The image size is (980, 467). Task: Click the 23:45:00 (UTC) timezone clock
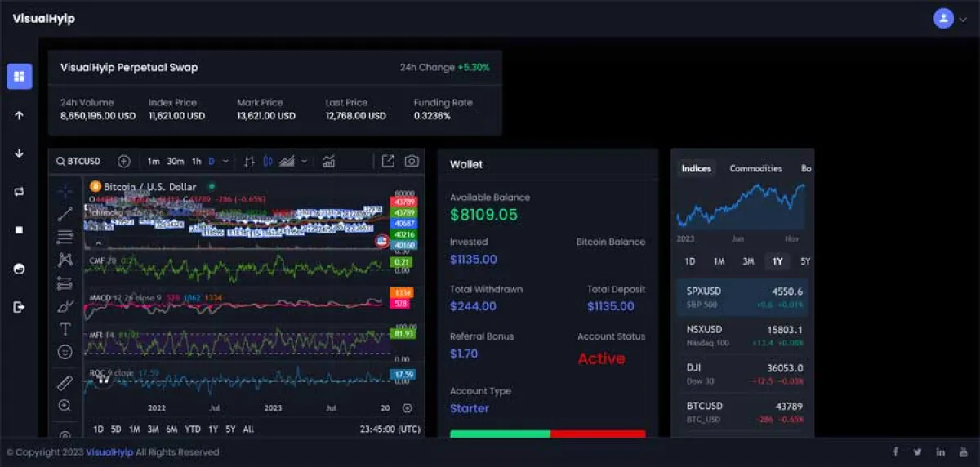390,429
